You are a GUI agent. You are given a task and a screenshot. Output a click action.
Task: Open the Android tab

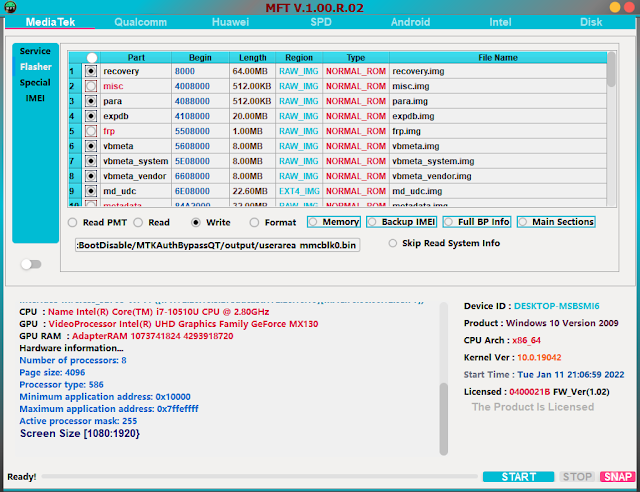coord(410,22)
